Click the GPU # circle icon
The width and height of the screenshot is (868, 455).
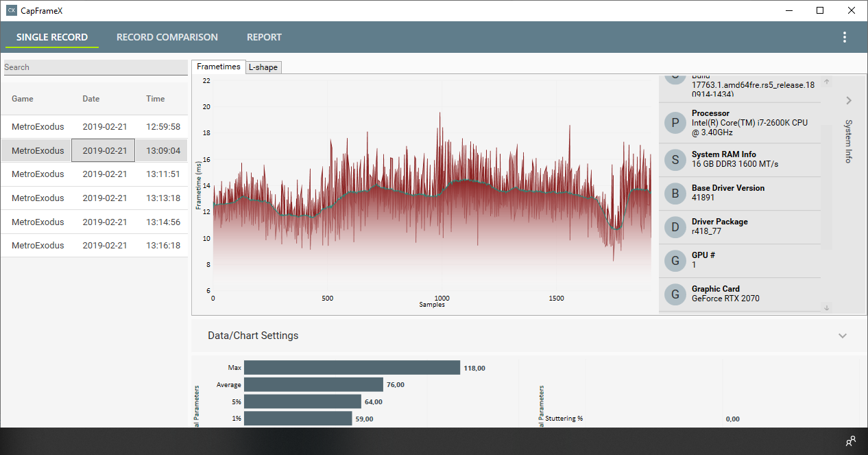[675, 261]
